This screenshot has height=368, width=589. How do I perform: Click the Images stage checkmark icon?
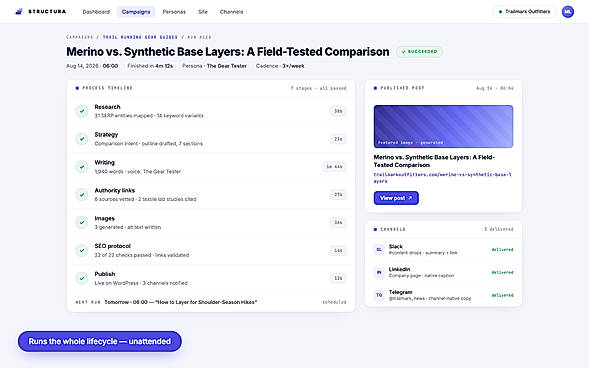tap(82, 222)
